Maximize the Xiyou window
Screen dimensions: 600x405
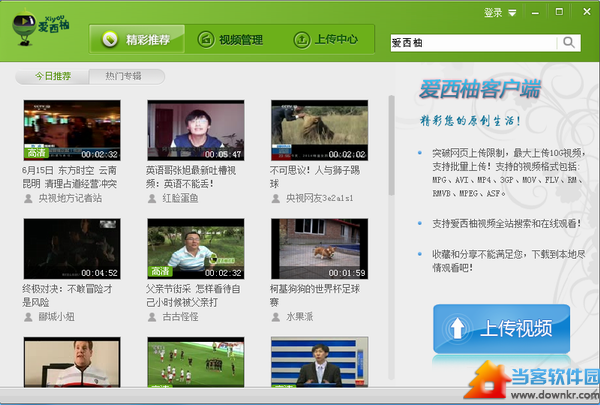coord(559,12)
